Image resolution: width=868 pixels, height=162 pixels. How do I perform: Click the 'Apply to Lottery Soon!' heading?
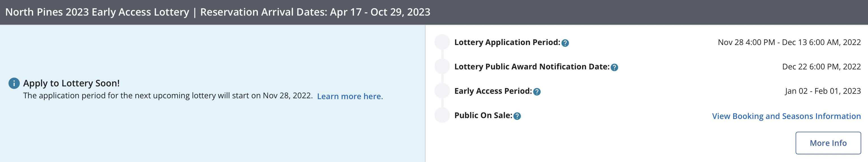coord(71,83)
